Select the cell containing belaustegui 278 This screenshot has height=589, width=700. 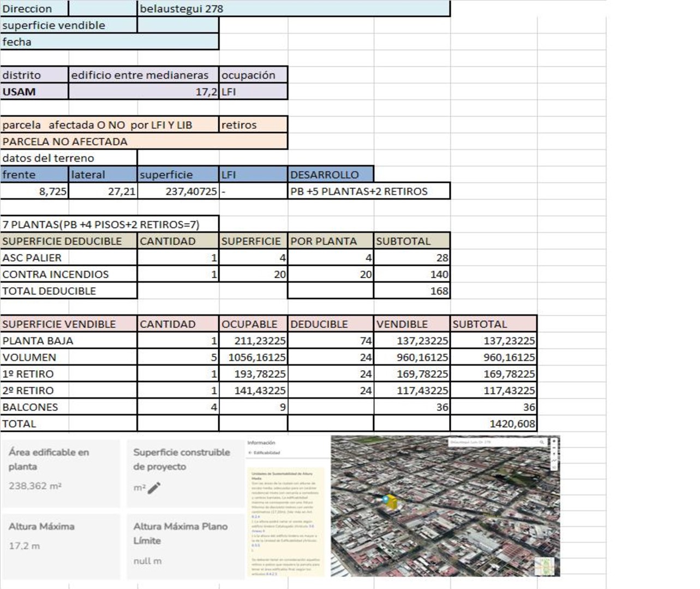pos(294,9)
